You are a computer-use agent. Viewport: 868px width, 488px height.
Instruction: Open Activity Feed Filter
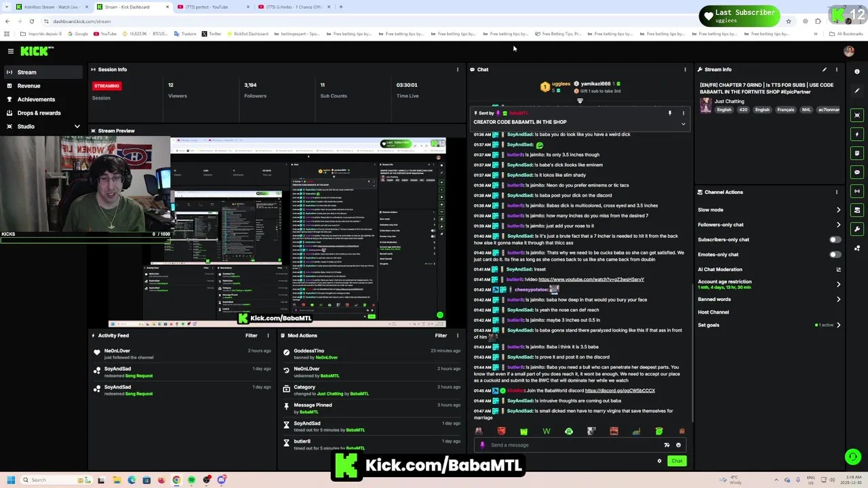pyautogui.click(x=251, y=335)
